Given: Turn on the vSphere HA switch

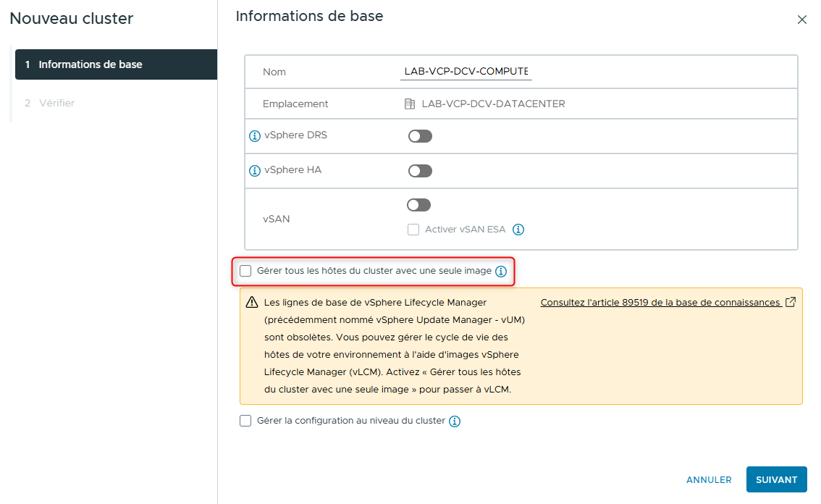Looking at the screenshot, I should pyautogui.click(x=420, y=170).
